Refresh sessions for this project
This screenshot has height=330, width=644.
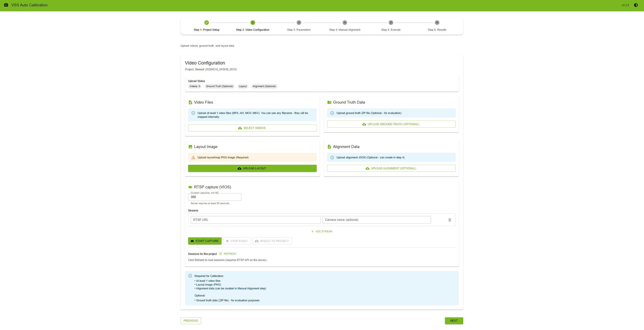[x=228, y=254]
